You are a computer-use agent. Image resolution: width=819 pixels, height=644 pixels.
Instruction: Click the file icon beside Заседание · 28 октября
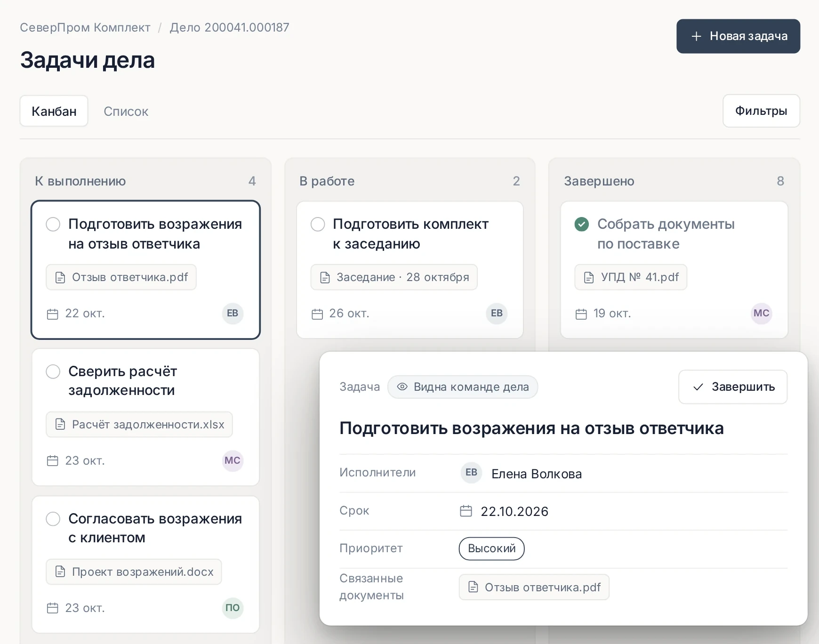tap(325, 277)
